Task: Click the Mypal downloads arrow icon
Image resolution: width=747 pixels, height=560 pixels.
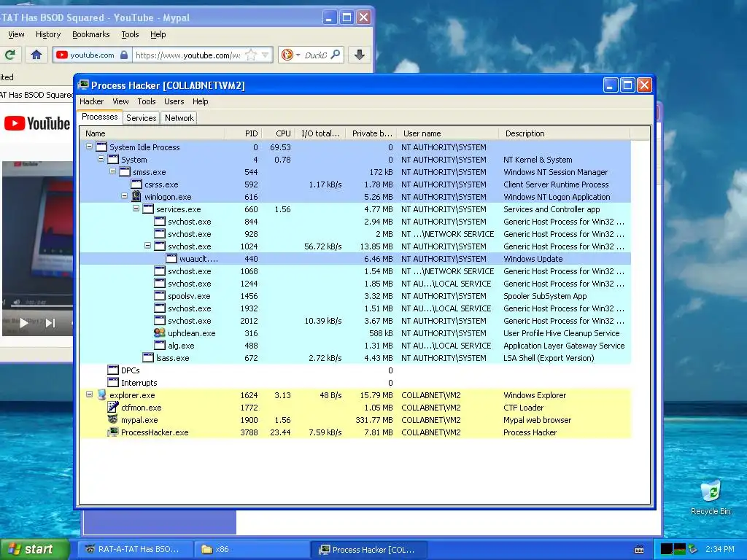Action: (360, 55)
